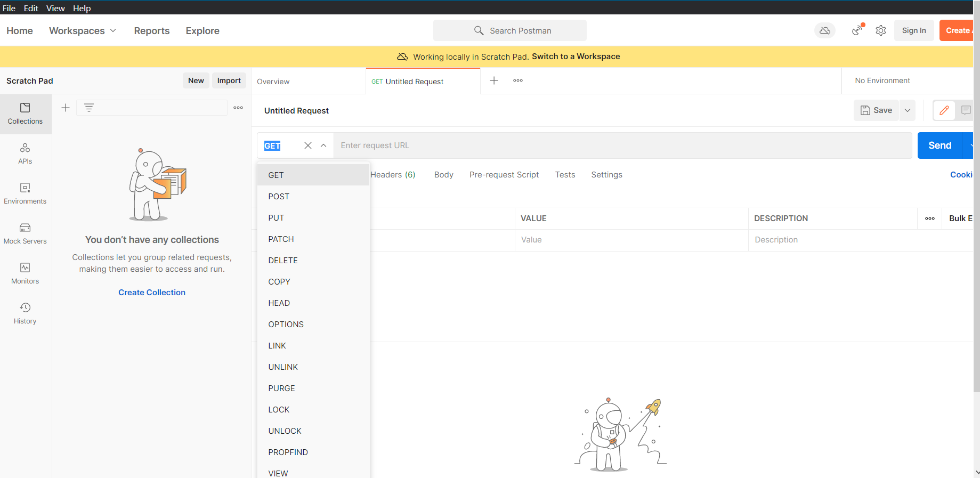Expand the Workspaces dropdown

click(x=83, y=31)
